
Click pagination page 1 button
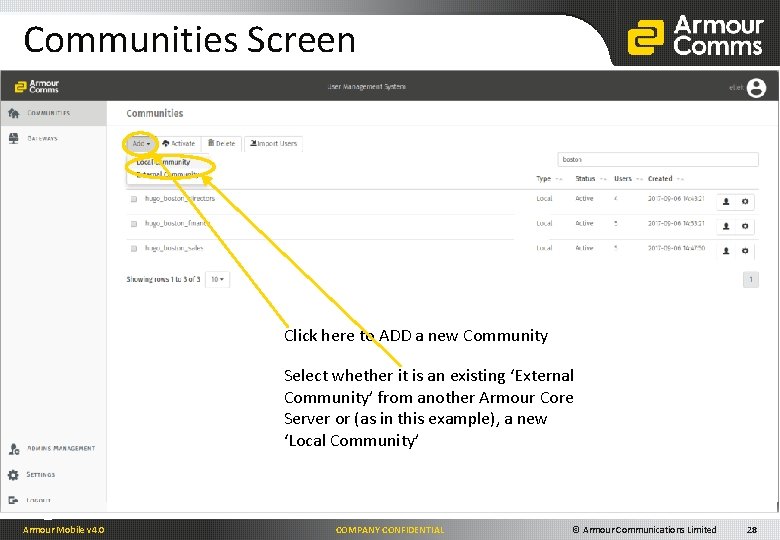coord(751,279)
